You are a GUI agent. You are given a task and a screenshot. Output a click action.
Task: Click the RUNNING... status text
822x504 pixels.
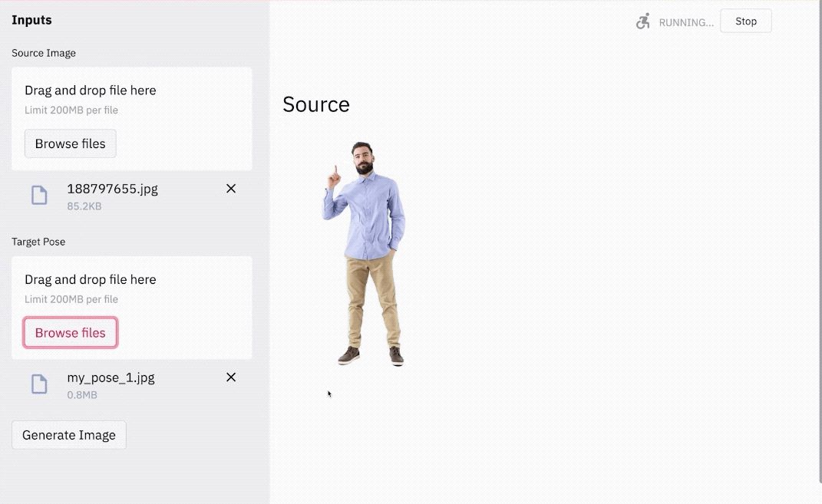tap(686, 22)
